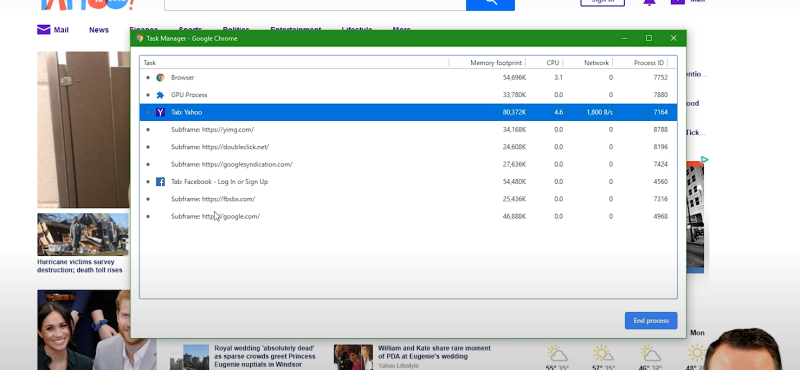
Task: Click the 1,800 B/s network value
Action: (x=599, y=112)
